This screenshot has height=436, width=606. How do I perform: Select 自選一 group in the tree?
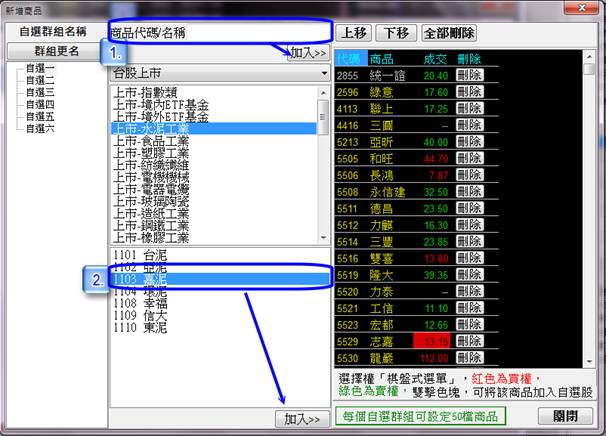click(x=40, y=68)
